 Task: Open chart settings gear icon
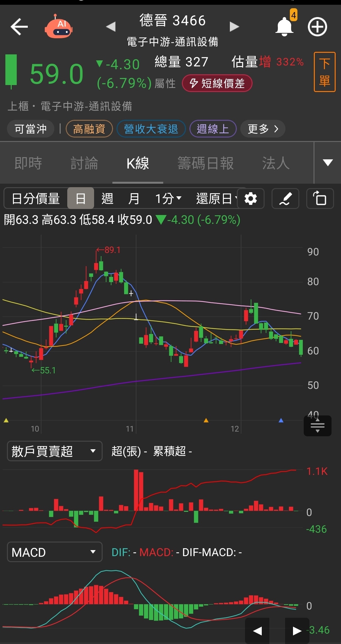point(251,199)
